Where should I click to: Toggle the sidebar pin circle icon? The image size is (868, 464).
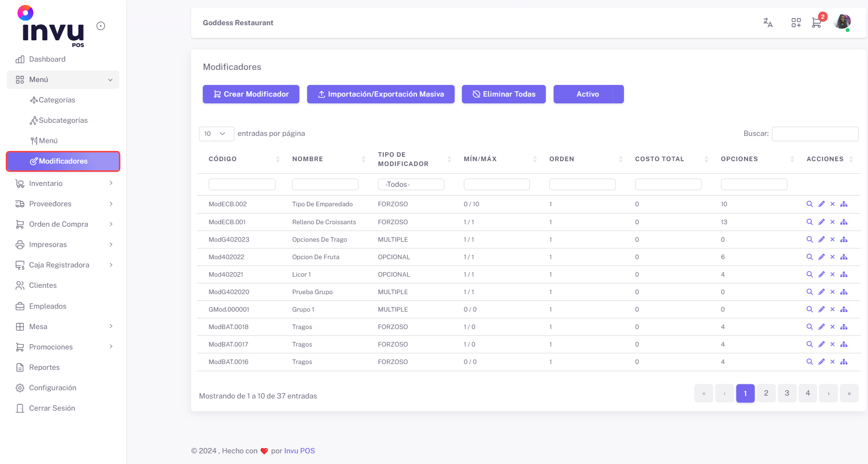click(x=101, y=26)
